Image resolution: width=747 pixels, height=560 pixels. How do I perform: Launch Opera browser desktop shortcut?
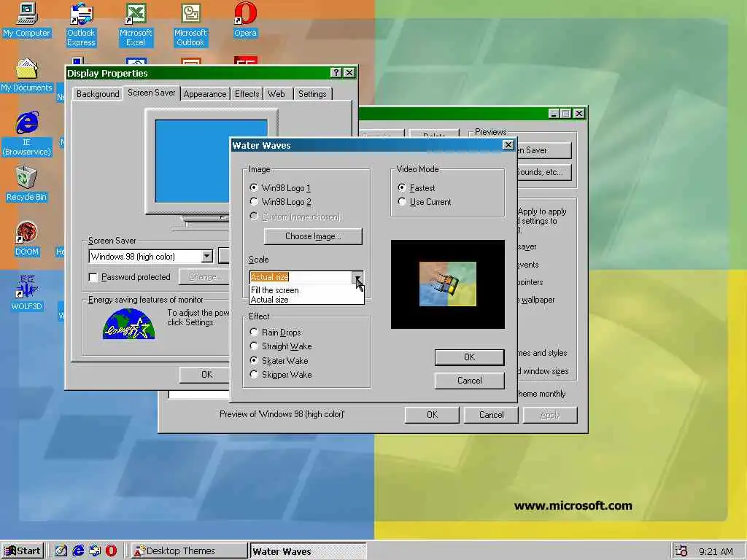coord(245,20)
